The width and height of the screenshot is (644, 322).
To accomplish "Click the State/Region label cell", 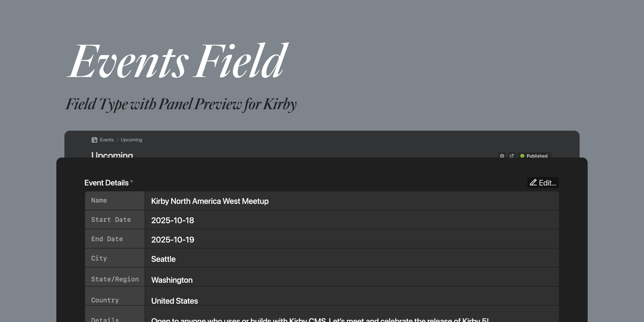I will click(x=115, y=279).
